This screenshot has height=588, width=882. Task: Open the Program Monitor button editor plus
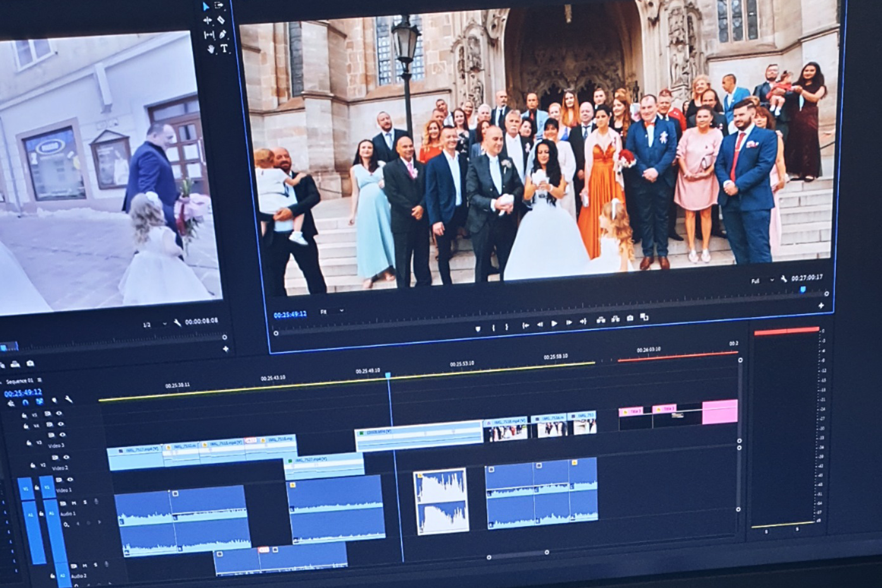click(x=821, y=306)
